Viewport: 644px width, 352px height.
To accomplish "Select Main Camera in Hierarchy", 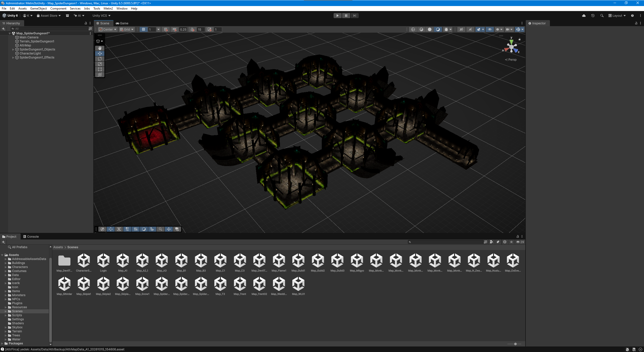I will point(29,37).
